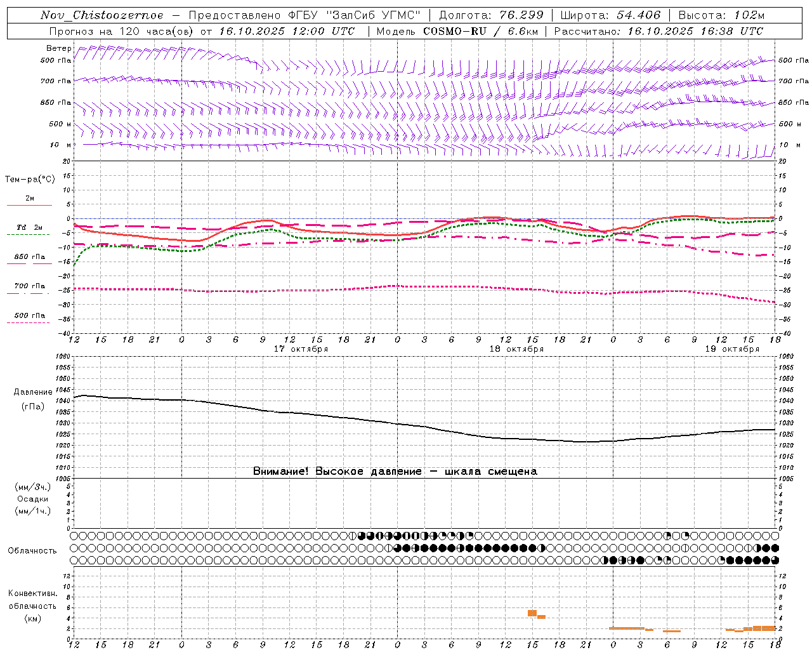
Task: Click the (мм/1ч.) precipitation unit label
Action: point(33,511)
